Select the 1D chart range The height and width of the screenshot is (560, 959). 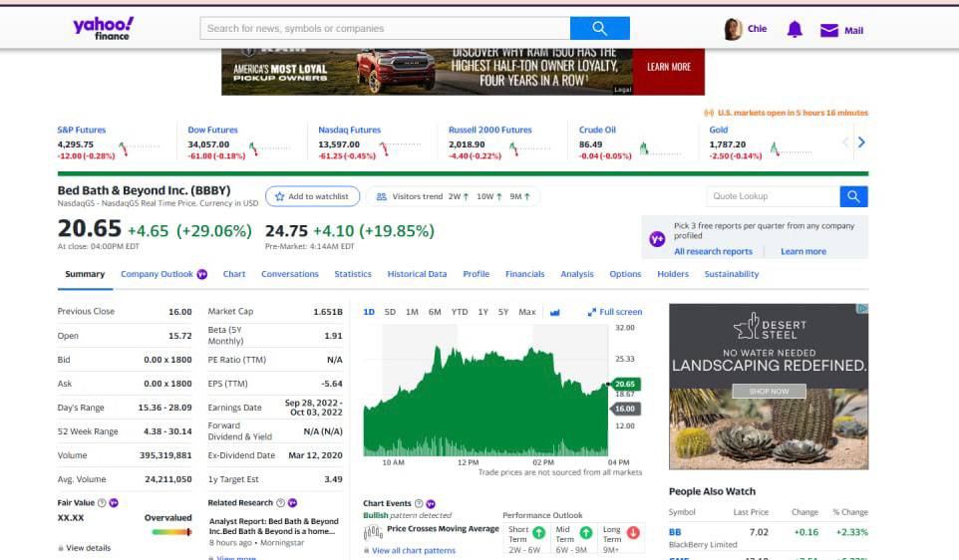tap(369, 313)
